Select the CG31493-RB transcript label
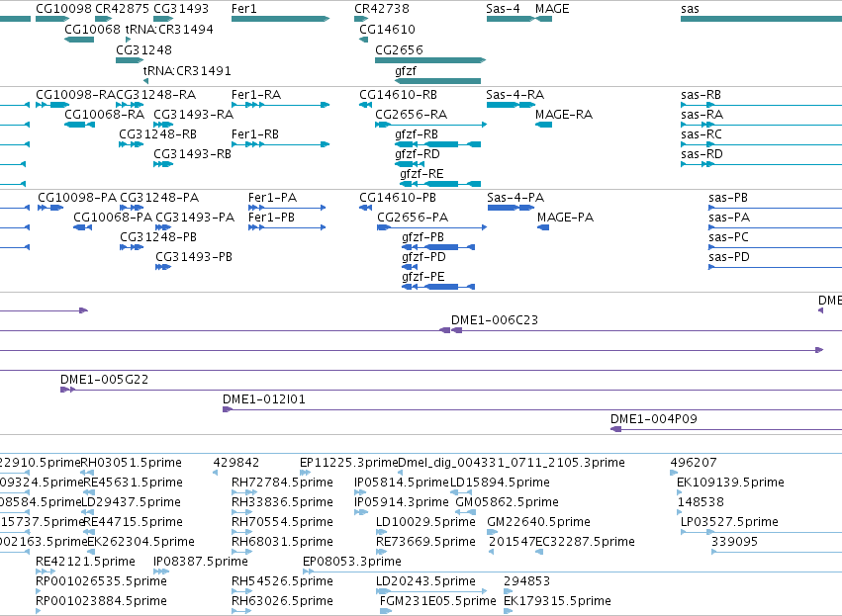 pos(192,154)
